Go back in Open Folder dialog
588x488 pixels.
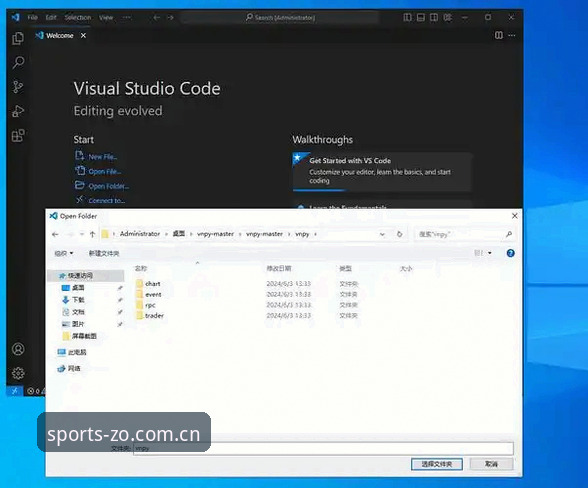pos(55,234)
